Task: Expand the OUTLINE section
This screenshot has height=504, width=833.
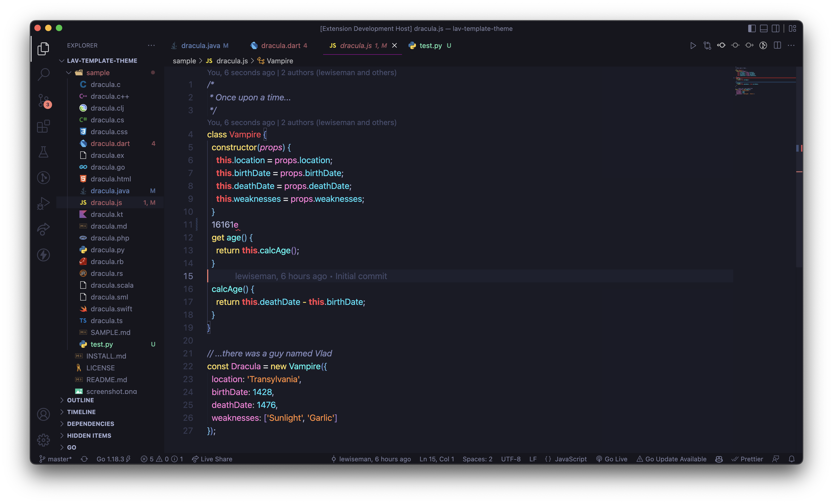Action: click(x=81, y=400)
